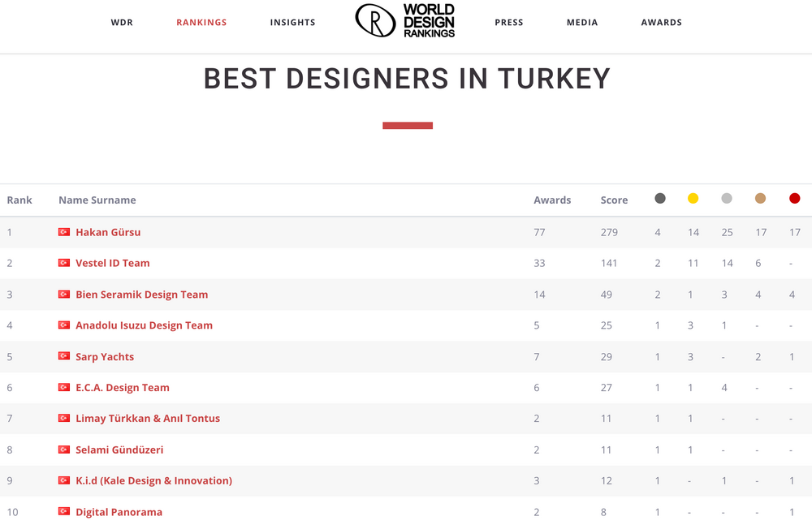
Task: Click the gold award circle icon
Action: [693, 199]
